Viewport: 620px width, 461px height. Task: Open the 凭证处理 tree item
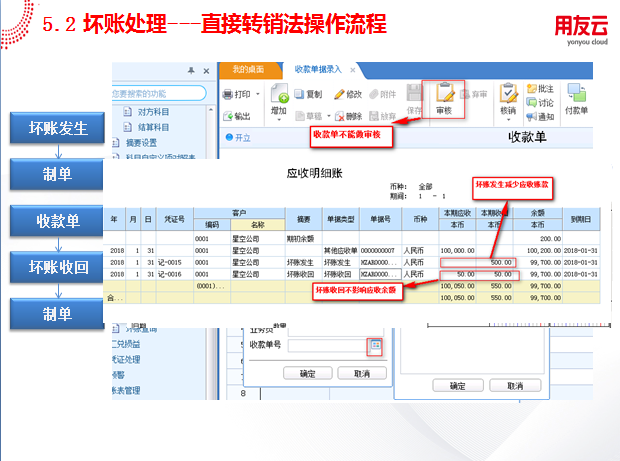126,359
